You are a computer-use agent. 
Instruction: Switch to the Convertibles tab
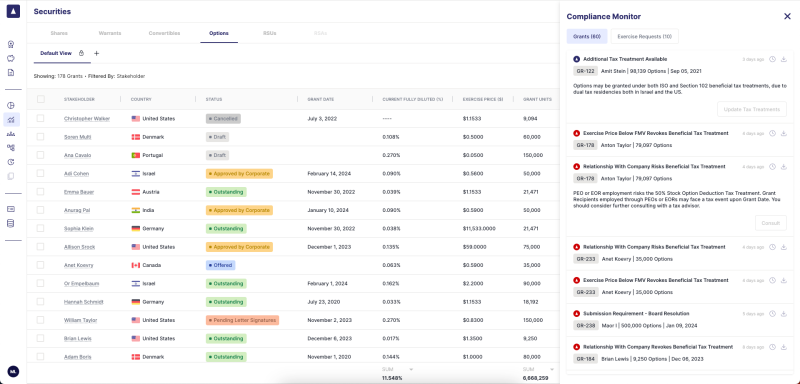point(164,33)
